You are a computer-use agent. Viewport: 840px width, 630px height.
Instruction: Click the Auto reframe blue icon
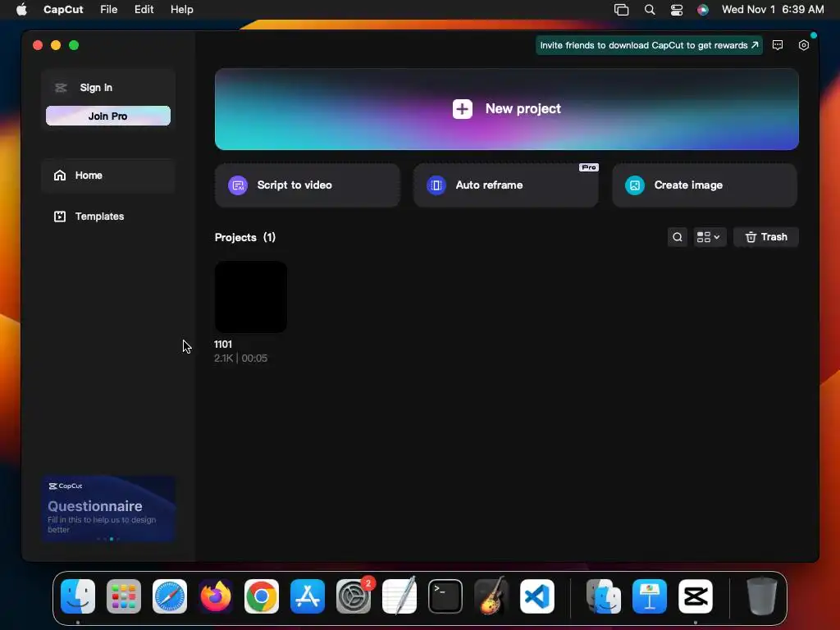(x=436, y=185)
